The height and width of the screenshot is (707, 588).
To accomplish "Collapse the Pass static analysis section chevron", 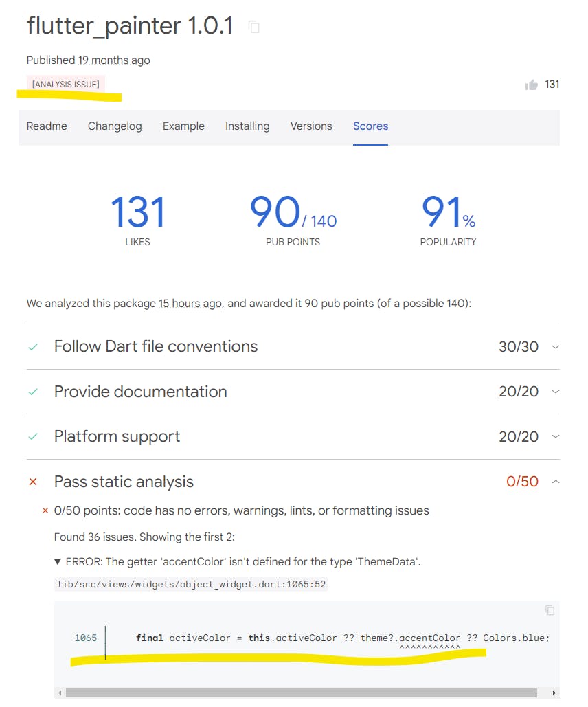I will point(555,482).
